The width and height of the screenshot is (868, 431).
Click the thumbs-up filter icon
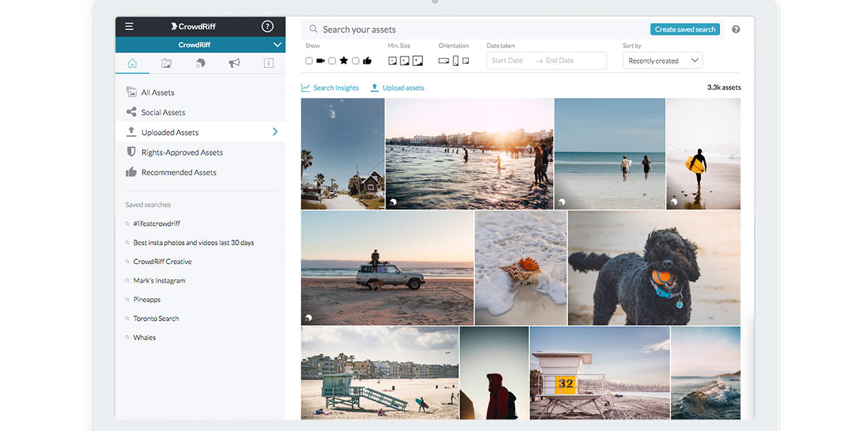[x=367, y=60]
